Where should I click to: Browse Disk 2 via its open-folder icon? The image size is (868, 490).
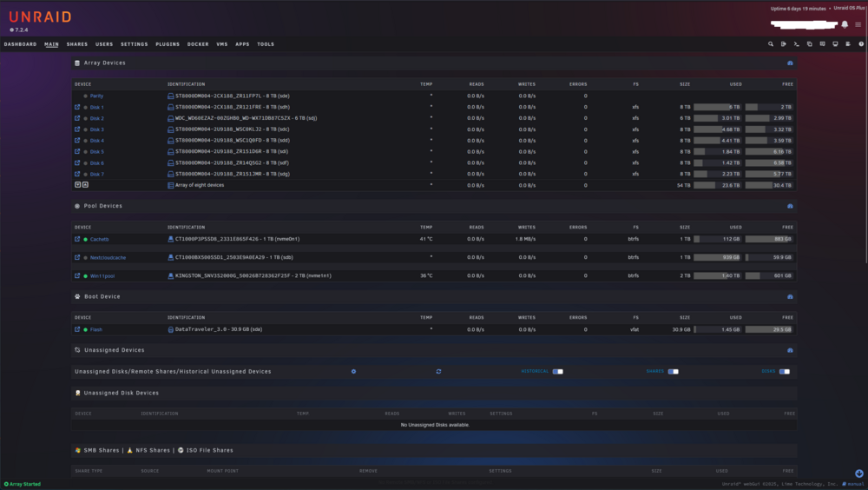click(x=77, y=118)
